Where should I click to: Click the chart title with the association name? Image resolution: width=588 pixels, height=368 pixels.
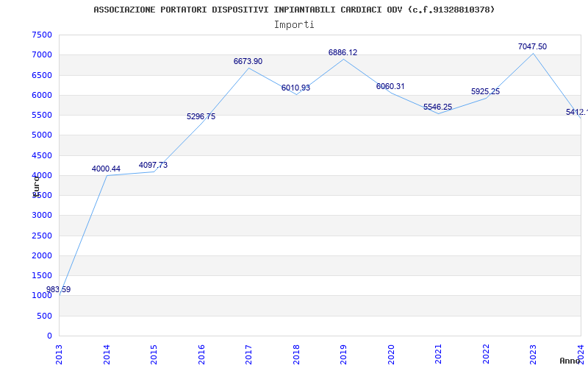click(x=294, y=10)
